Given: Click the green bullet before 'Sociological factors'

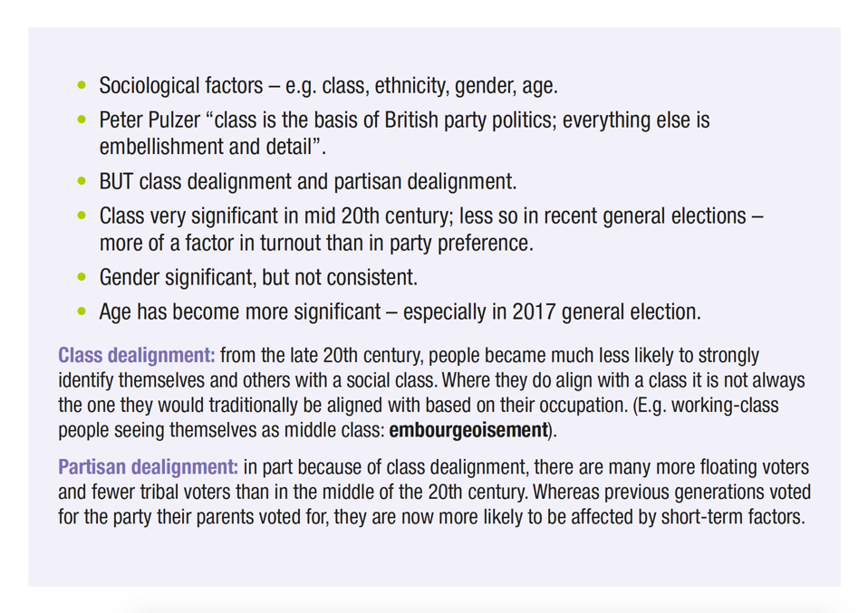Looking at the screenshot, I should (82, 85).
